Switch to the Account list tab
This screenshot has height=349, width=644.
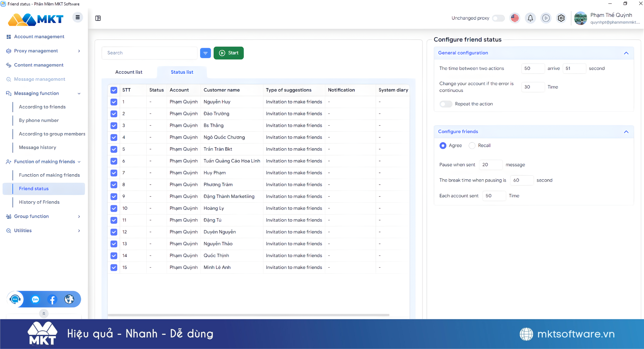129,72
